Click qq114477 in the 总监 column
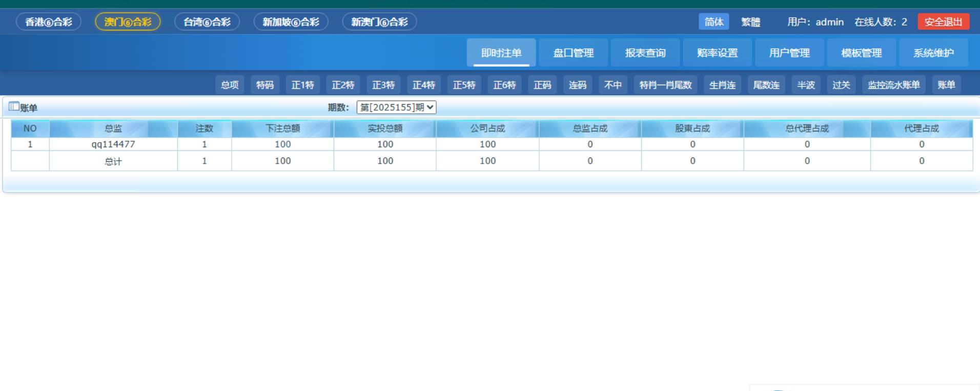 pyautogui.click(x=113, y=144)
